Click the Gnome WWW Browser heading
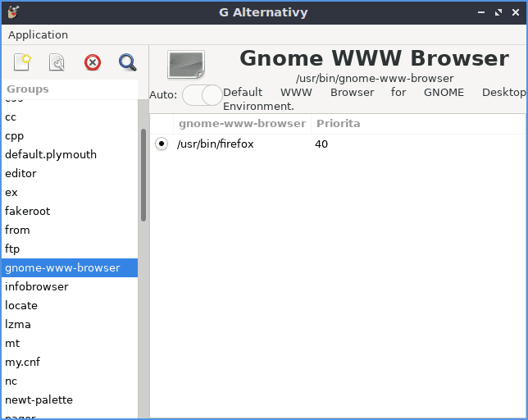This screenshot has width=528, height=420. pyautogui.click(x=374, y=58)
